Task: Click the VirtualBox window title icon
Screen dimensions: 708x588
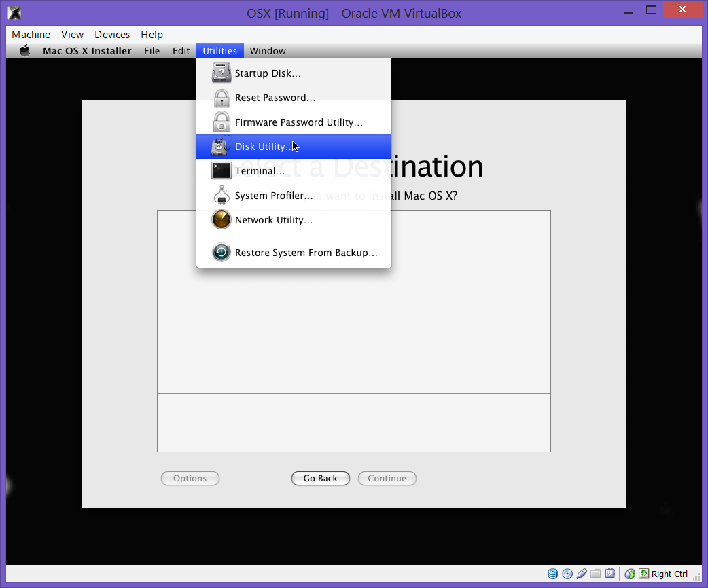Action: pos(14,13)
